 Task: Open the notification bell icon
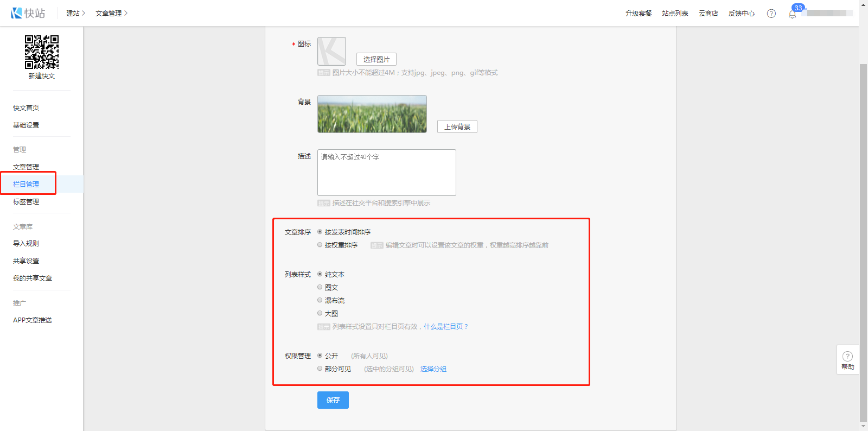click(x=792, y=14)
